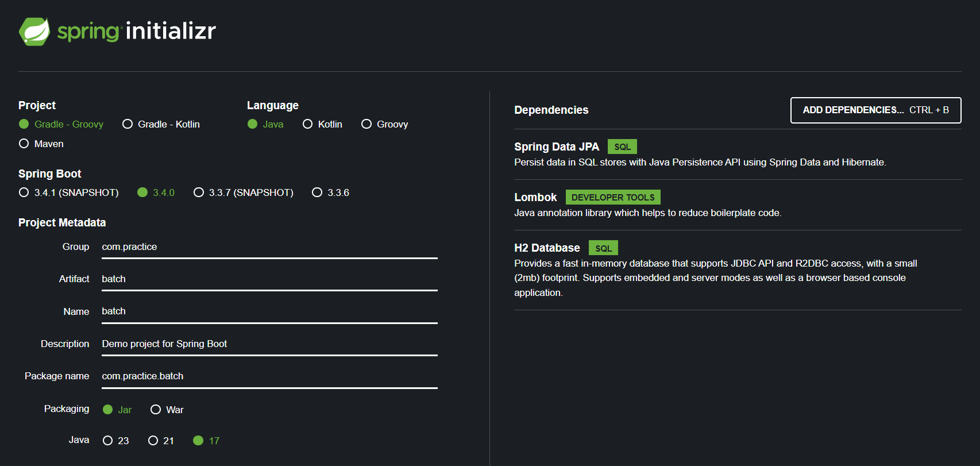Click the Language section heading
Image resolution: width=980 pixels, height=466 pixels.
pyautogui.click(x=272, y=106)
